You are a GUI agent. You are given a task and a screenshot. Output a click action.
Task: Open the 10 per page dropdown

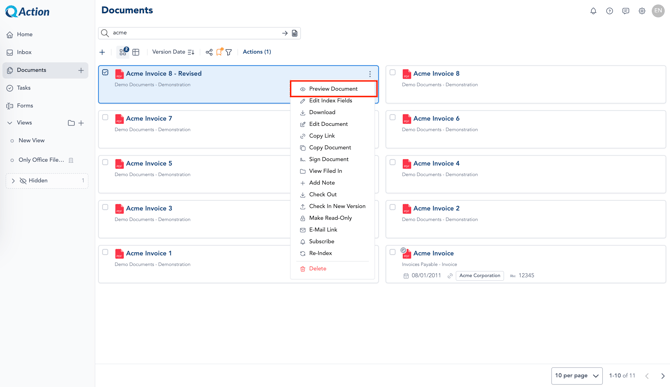577,376
